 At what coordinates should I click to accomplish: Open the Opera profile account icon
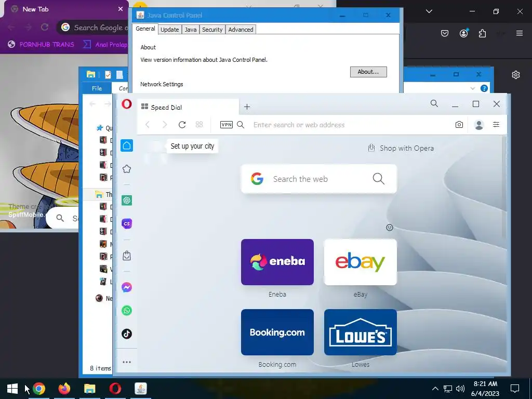click(x=479, y=125)
